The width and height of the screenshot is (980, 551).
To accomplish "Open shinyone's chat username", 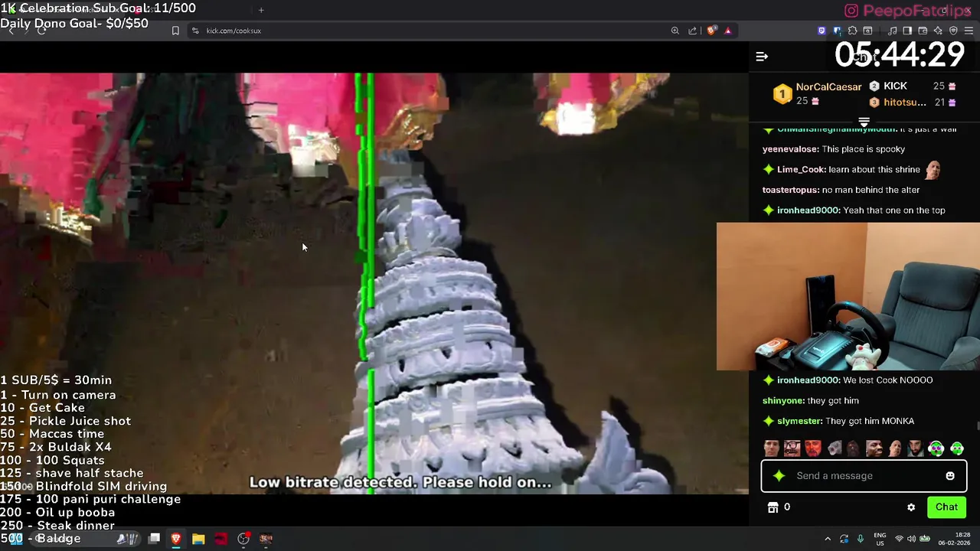I will pyautogui.click(x=783, y=400).
